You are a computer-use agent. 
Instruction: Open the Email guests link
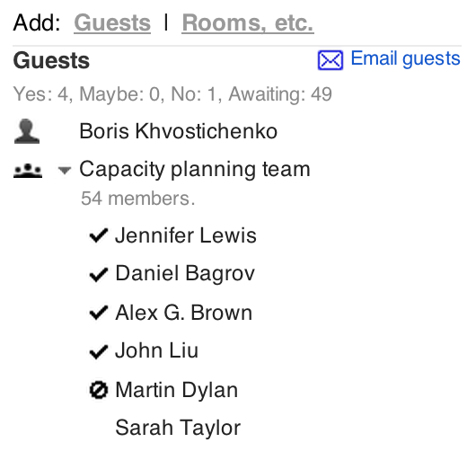405,58
